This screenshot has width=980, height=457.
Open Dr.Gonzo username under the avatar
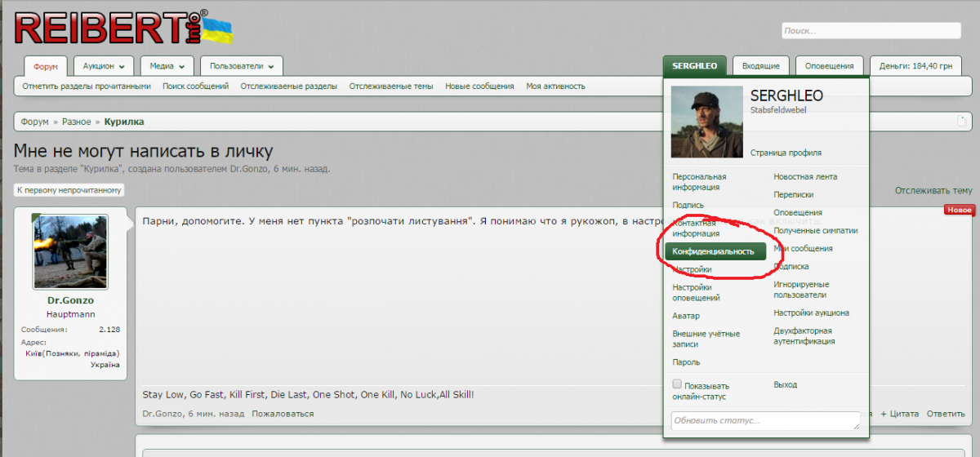70,300
